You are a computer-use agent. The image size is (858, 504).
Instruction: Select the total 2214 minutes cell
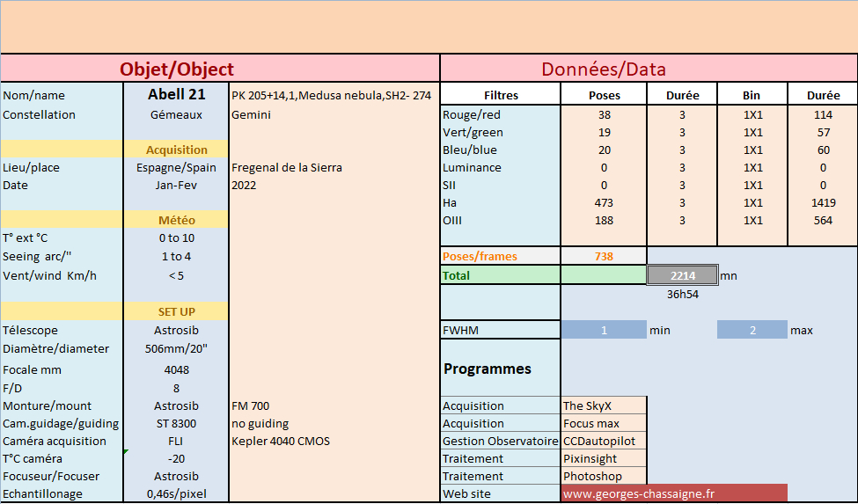(x=682, y=275)
